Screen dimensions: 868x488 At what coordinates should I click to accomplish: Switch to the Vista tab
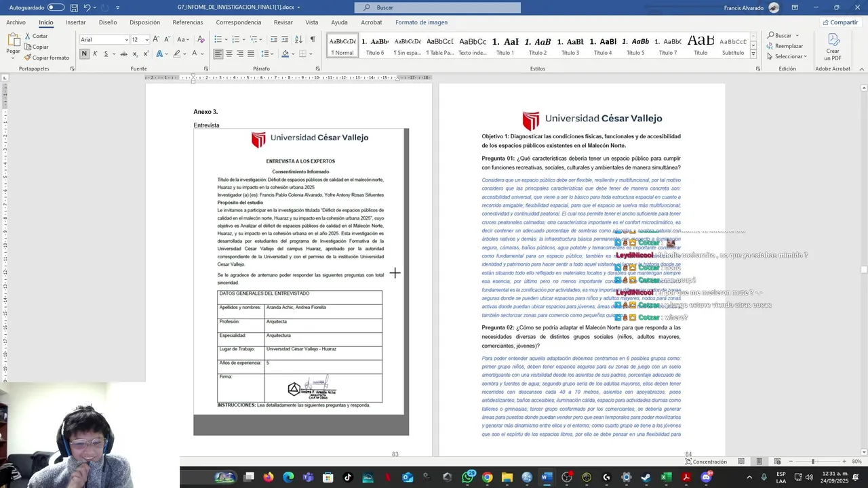(x=312, y=22)
